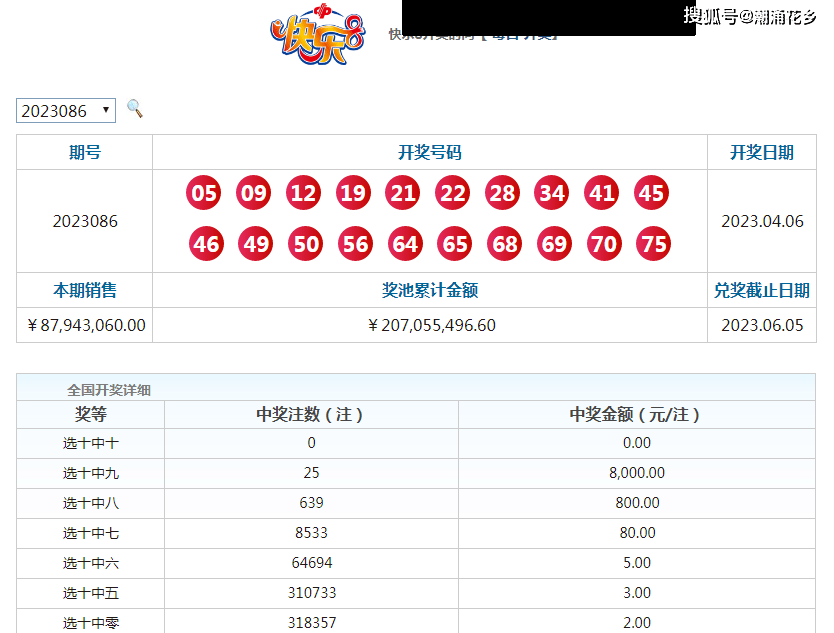Select the red number ball 05
834x633 pixels.
click(204, 193)
